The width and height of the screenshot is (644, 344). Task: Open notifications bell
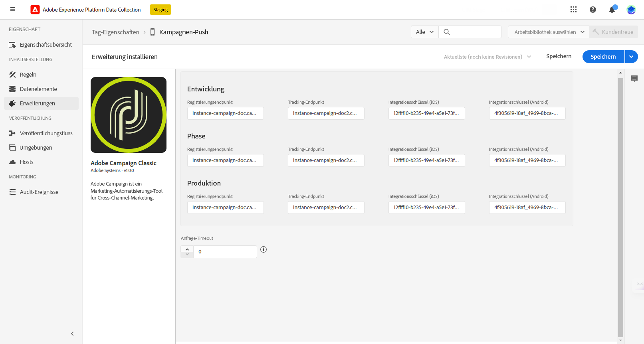click(x=612, y=10)
